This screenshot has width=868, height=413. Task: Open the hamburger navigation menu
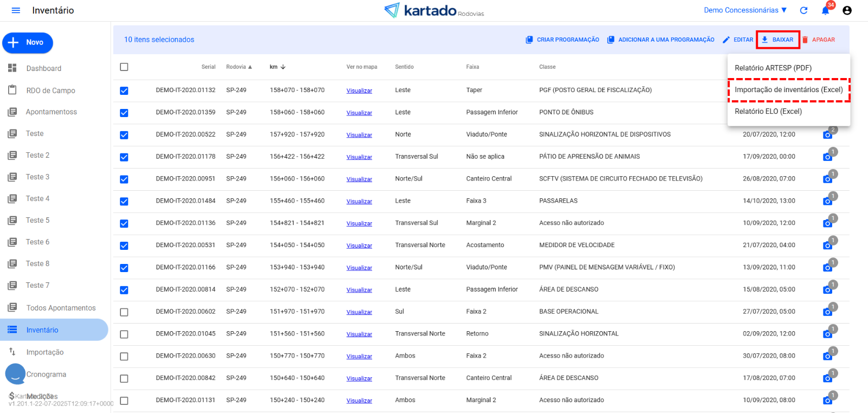[x=16, y=10]
